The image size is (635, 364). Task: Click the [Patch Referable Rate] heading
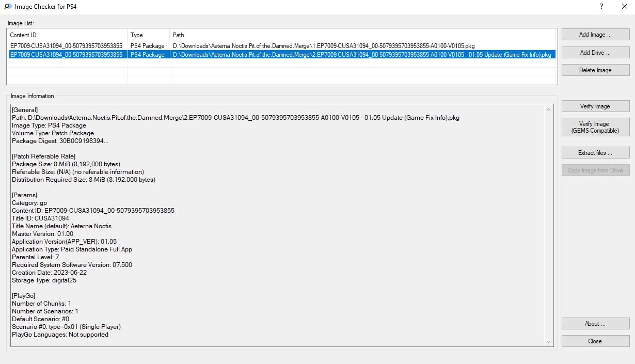click(44, 156)
